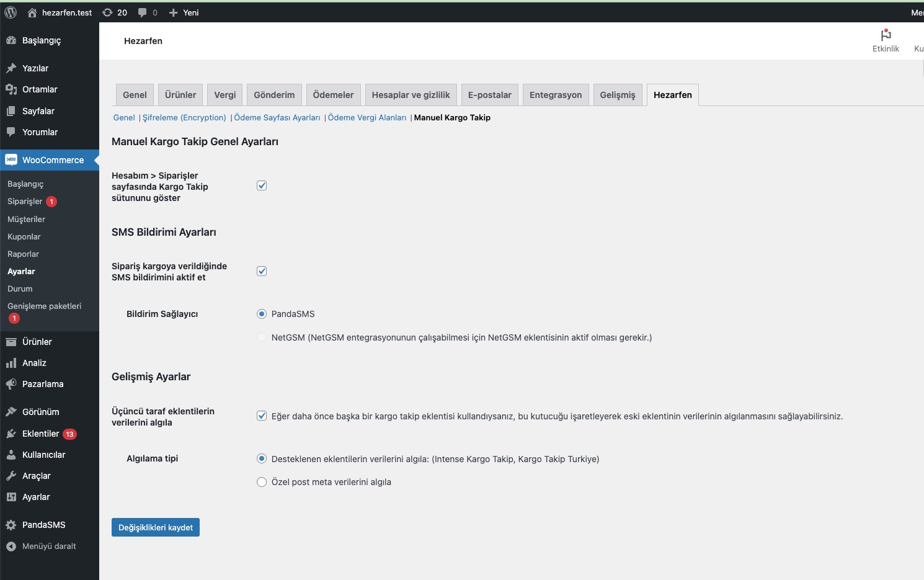Click the Başlangıç dashboard icon in sidebar

pyautogui.click(x=11, y=40)
